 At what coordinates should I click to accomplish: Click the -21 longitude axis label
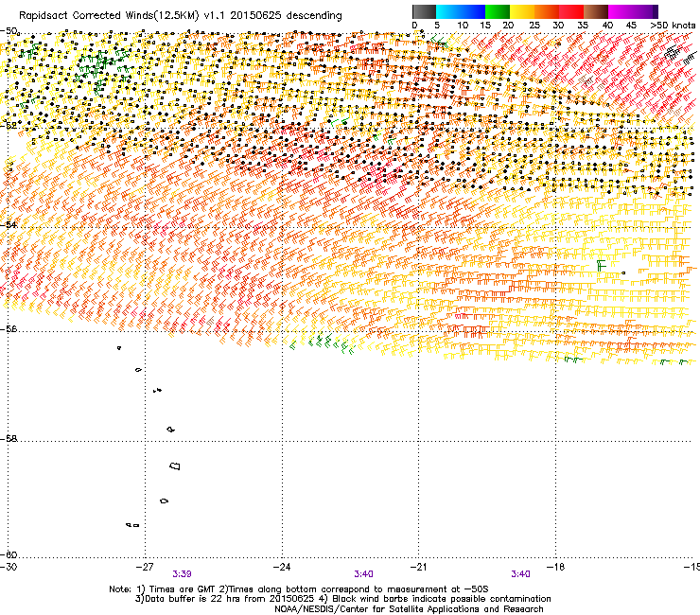pos(418,567)
